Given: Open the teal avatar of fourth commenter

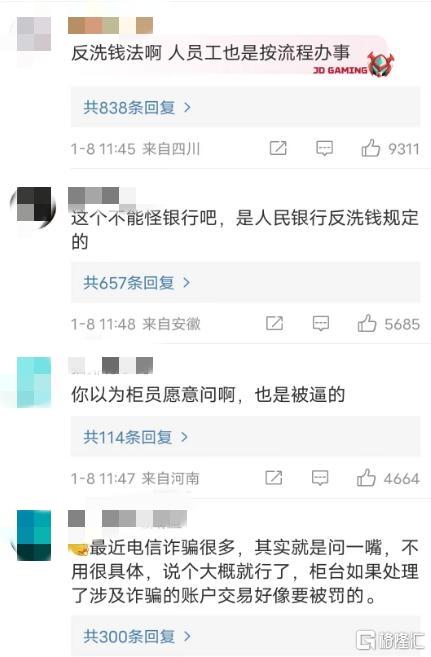Looking at the screenshot, I should (x=34, y=535).
